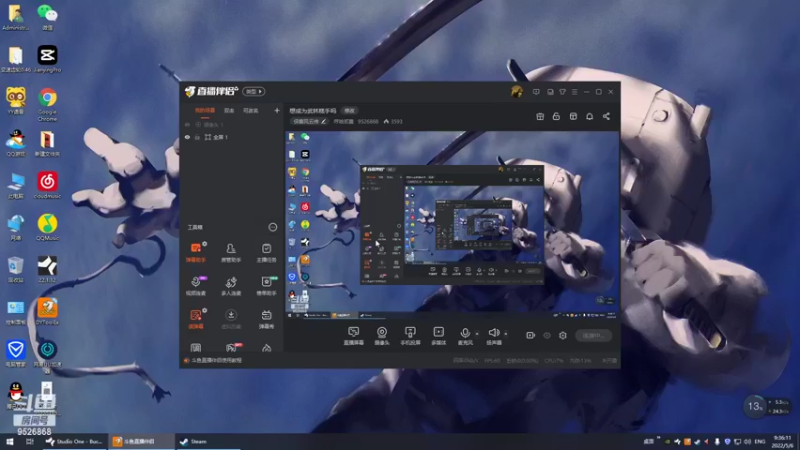
Task: Open the orange third-row toolbox tool
Action: [196, 319]
